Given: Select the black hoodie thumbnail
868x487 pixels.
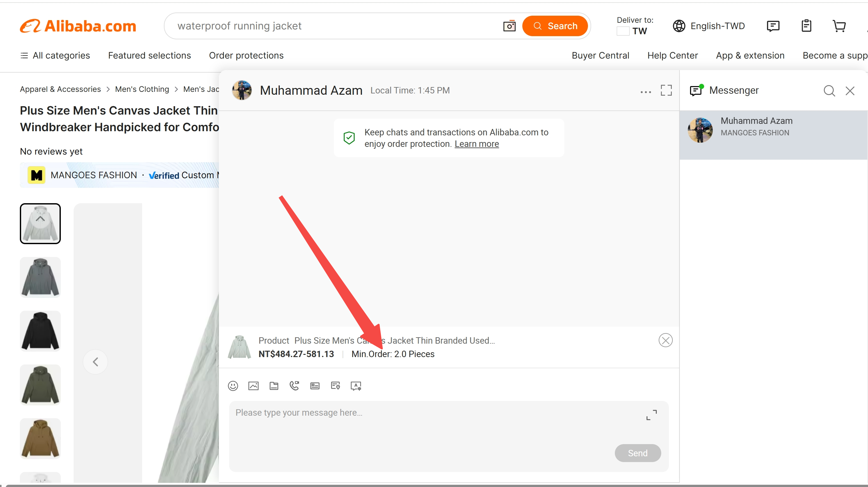Looking at the screenshot, I should (x=40, y=331).
